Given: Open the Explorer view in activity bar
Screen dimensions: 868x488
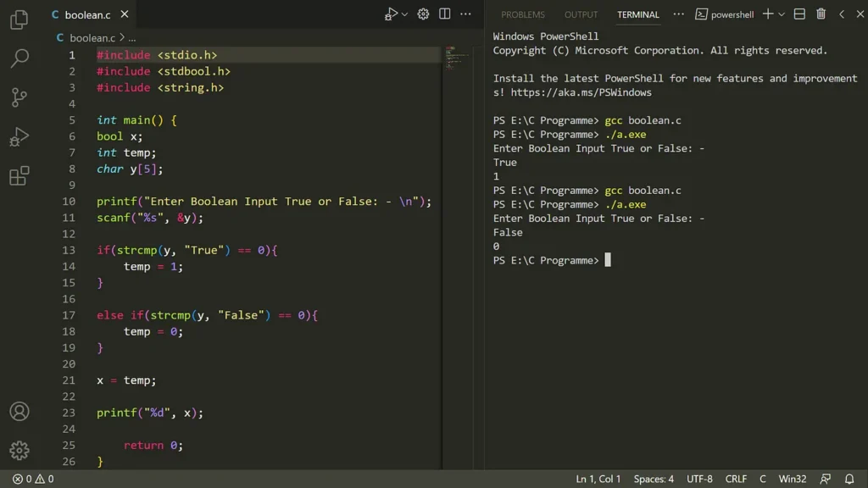Looking at the screenshot, I should pyautogui.click(x=19, y=19).
